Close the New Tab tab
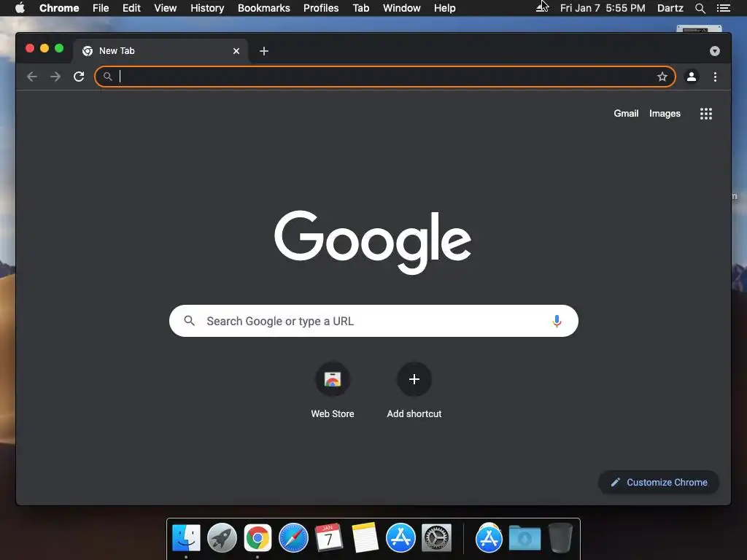747x560 pixels. pyautogui.click(x=236, y=51)
